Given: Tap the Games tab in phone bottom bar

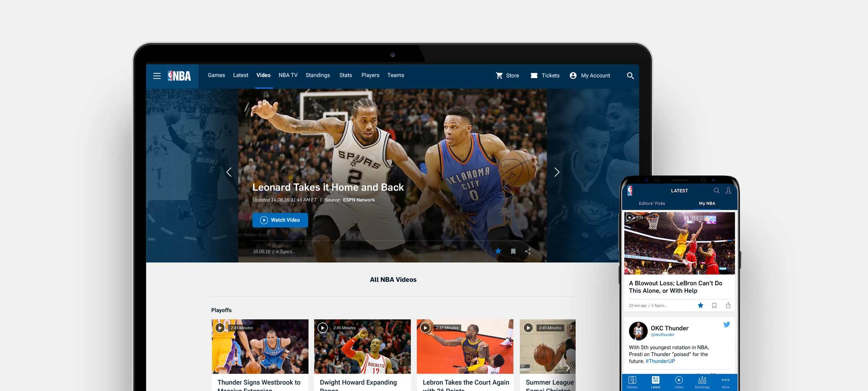Looking at the screenshot, I should click(x=632, y=382).
